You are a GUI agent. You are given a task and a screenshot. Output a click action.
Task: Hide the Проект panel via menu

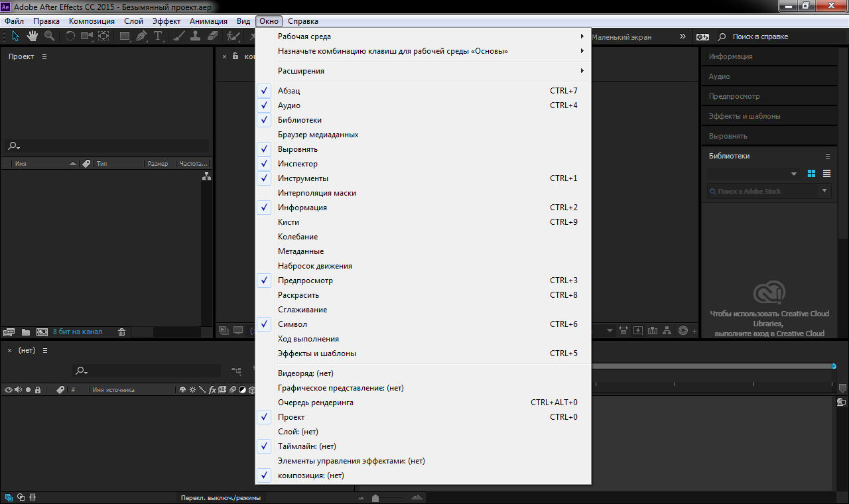[423, 417]
